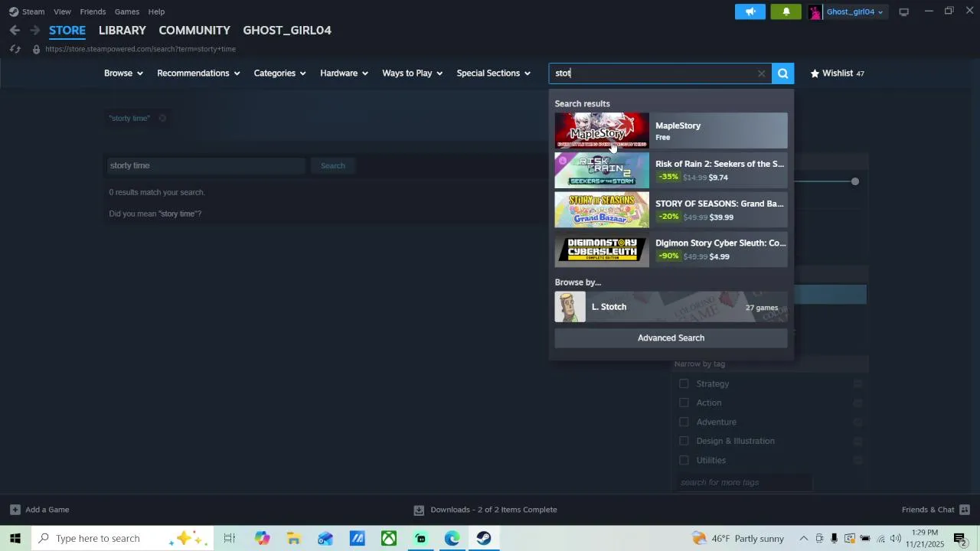The height and width of the screenshot is (551, 980).
Task: Click the Windows taskbar search box
Action: pyautogui.click(x=121, y=538)
